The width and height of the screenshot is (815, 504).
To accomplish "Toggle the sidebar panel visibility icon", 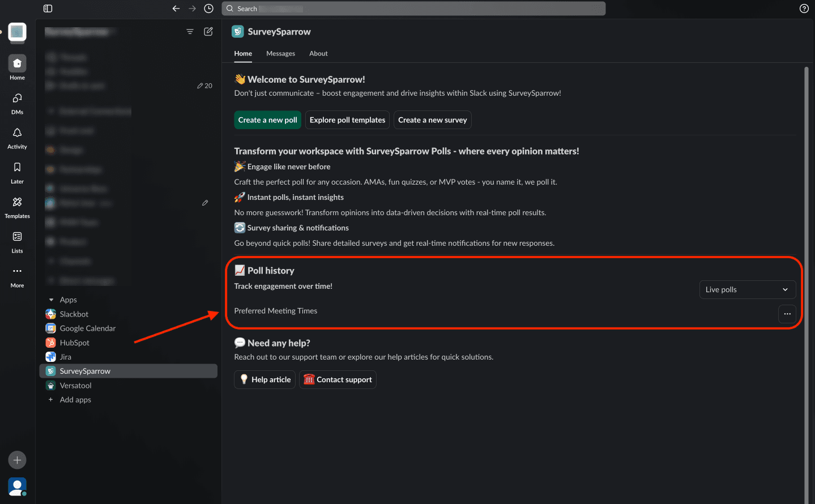I will click(x=48, y=8).
